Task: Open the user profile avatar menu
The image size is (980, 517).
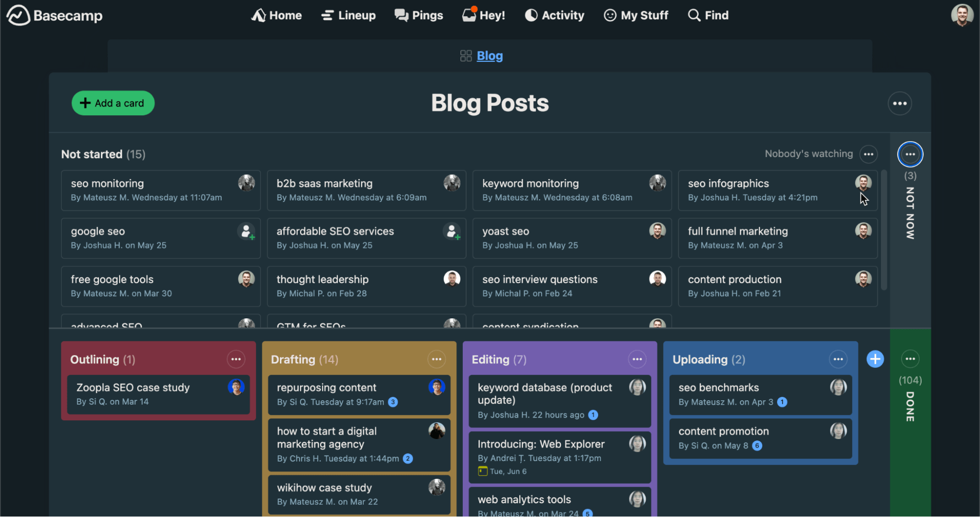Action: tap(962, 15)
